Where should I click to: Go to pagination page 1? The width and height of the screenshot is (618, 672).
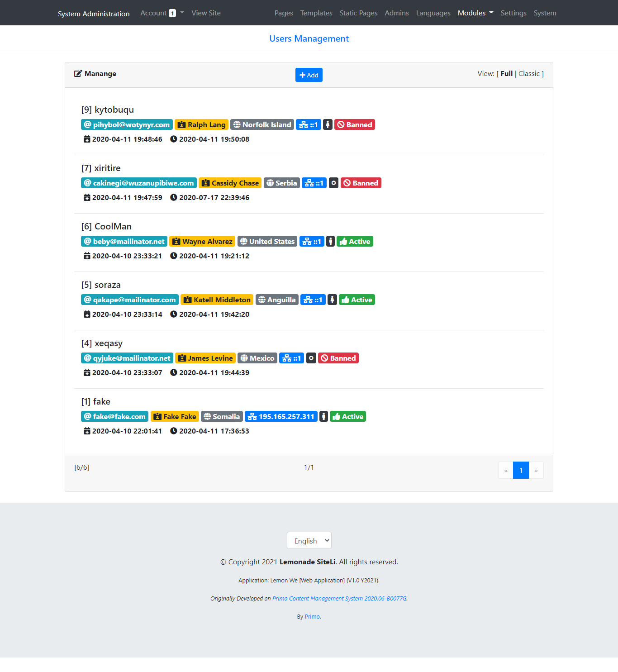(x=521, y=470)
